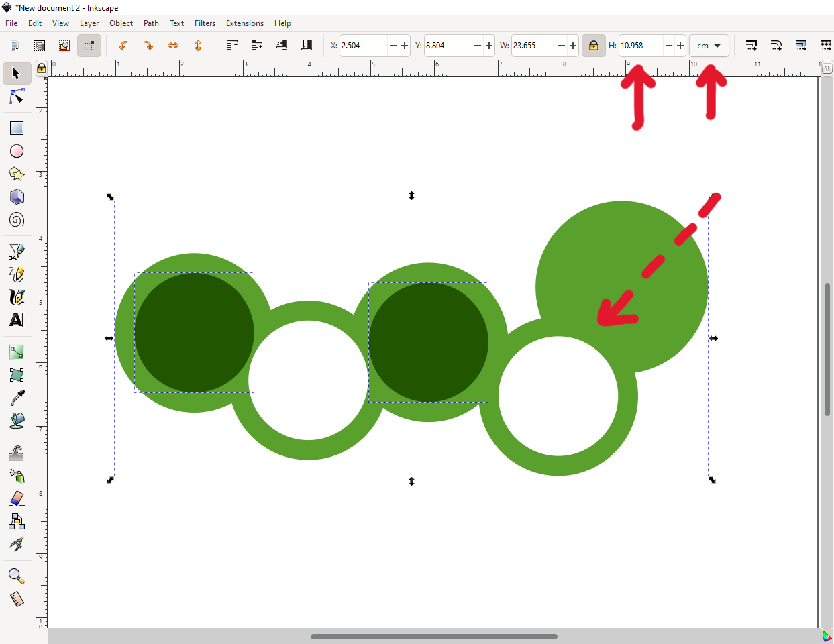Click the horizontal scrollbar at bottom
834x644 pixels.
point(433,637)
